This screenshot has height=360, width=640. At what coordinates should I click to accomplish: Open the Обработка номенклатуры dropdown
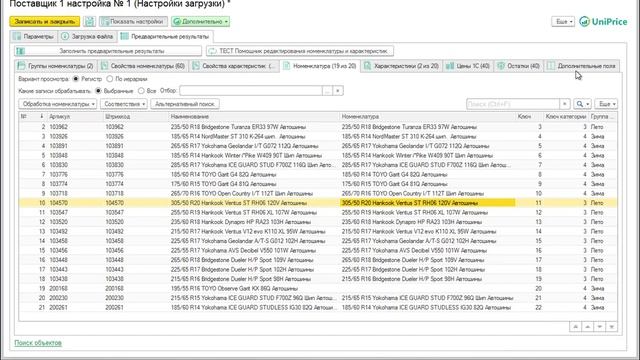pos(58,104)
